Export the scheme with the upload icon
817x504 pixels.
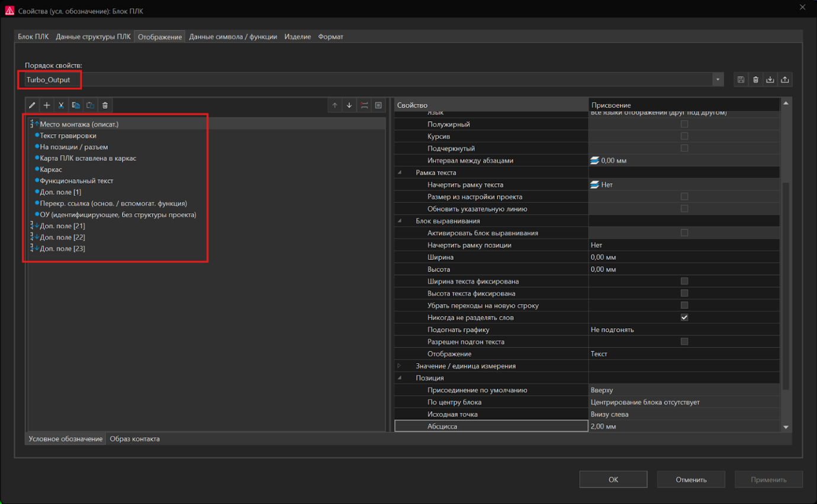click(x=785, y=79)
